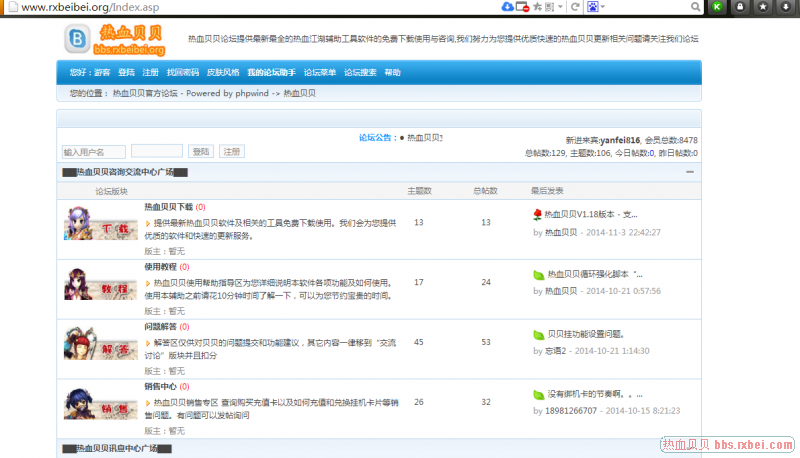Click the green K extension icon
Screen dimensions: 800x458
[x=717, y=7]
